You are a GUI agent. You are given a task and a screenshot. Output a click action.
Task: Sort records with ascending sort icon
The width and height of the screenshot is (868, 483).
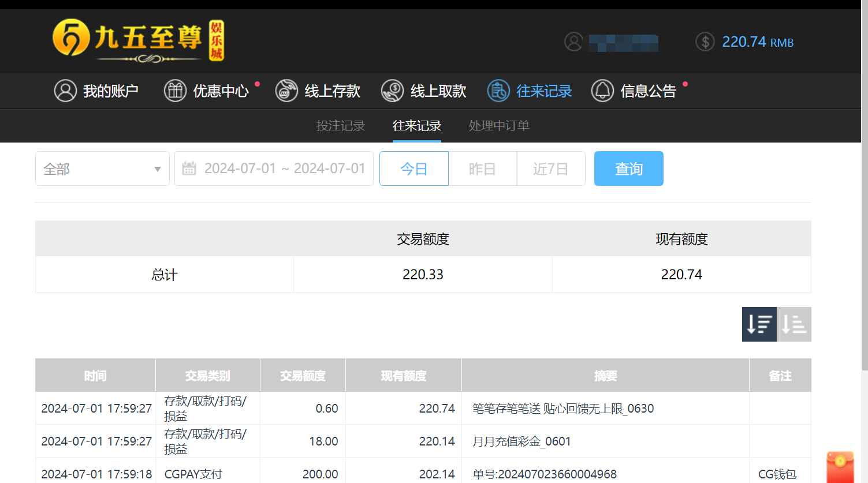click(x=794, y=324)
